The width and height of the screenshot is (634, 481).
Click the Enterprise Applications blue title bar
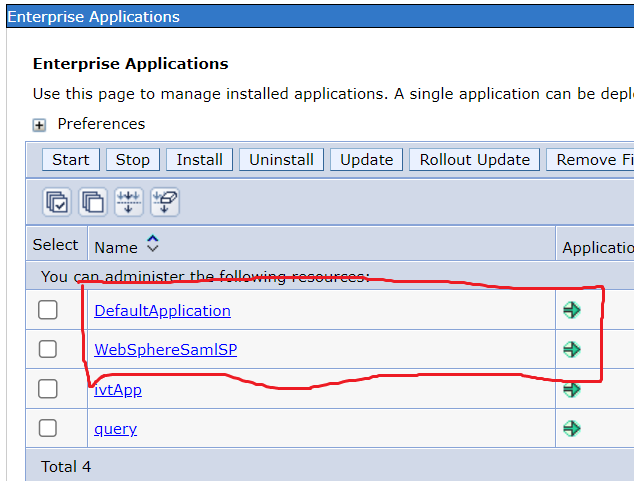(x=320, y=17)
